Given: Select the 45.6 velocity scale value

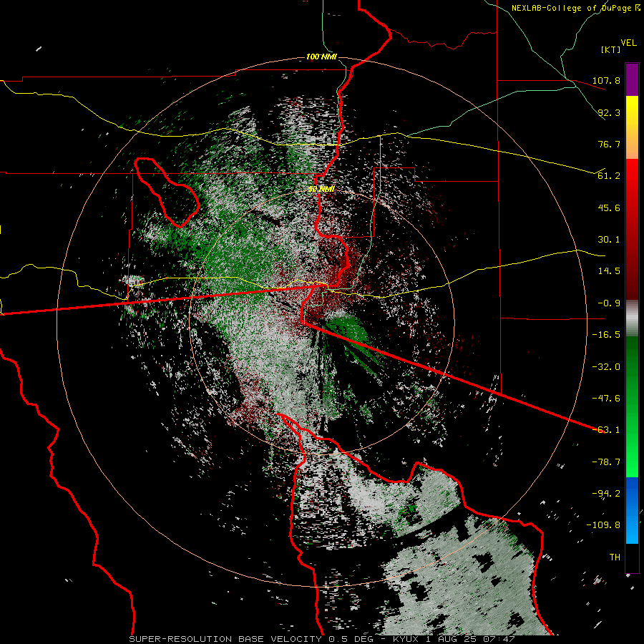Looking at the screenshot, I should [609, 208].
